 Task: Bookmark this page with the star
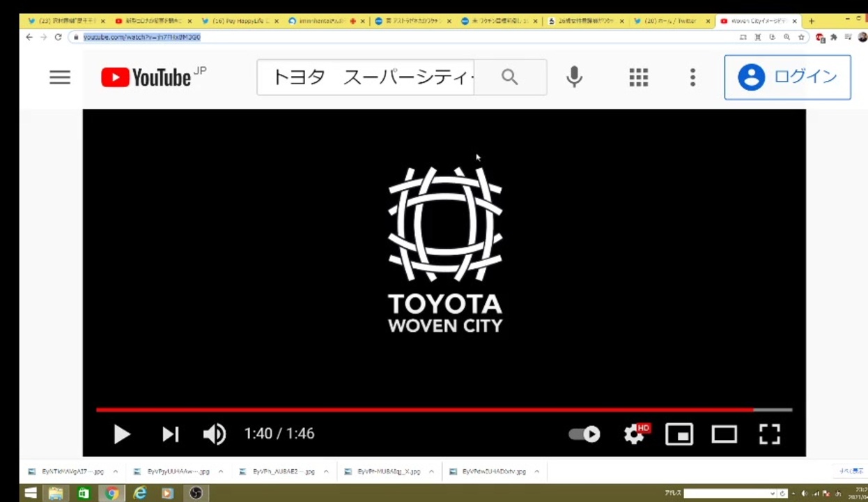[x=801, y=37]
